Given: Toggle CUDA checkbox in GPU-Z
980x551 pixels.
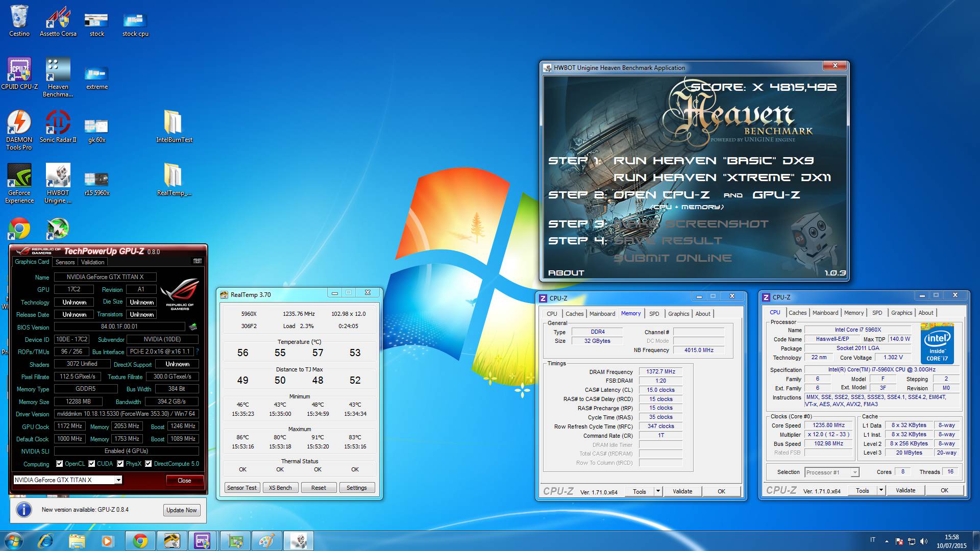Looking at the screenshot, I should (92, 464).
